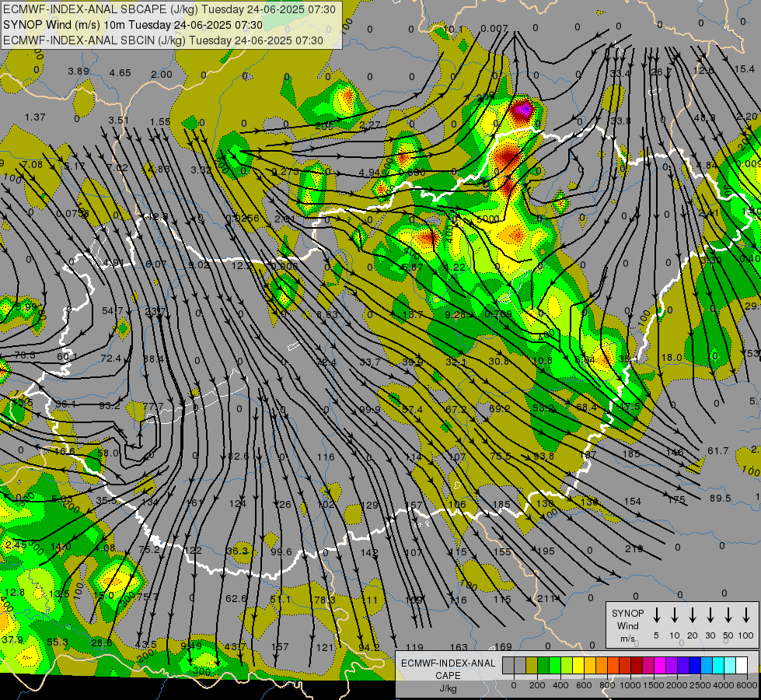Click the map value 33.4 in the upper right
This screenshot has height=700, width=761.
[x=620, y=73]
